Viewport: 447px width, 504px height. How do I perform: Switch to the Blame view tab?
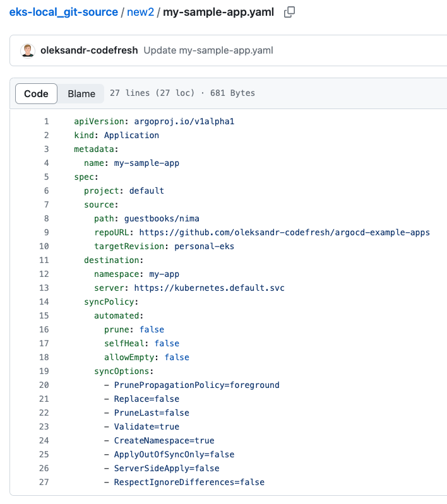point(81,93)
